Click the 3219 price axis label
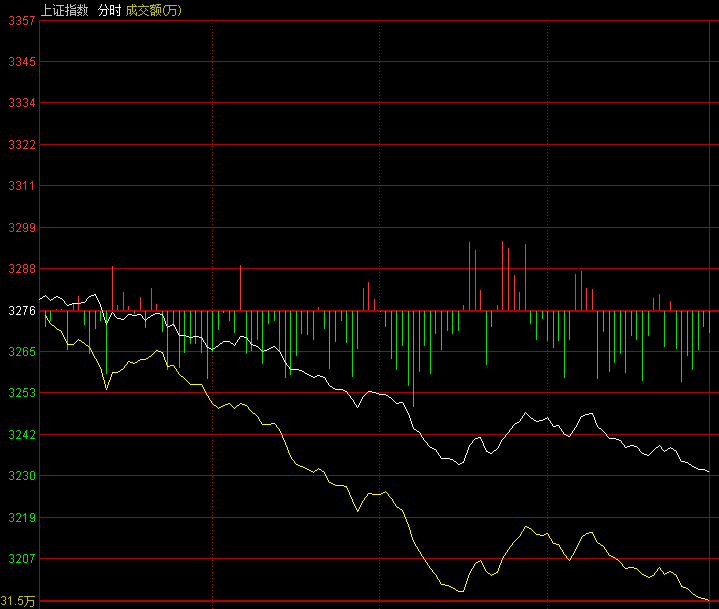Screen dimensions: 719x609 (22, 518)
